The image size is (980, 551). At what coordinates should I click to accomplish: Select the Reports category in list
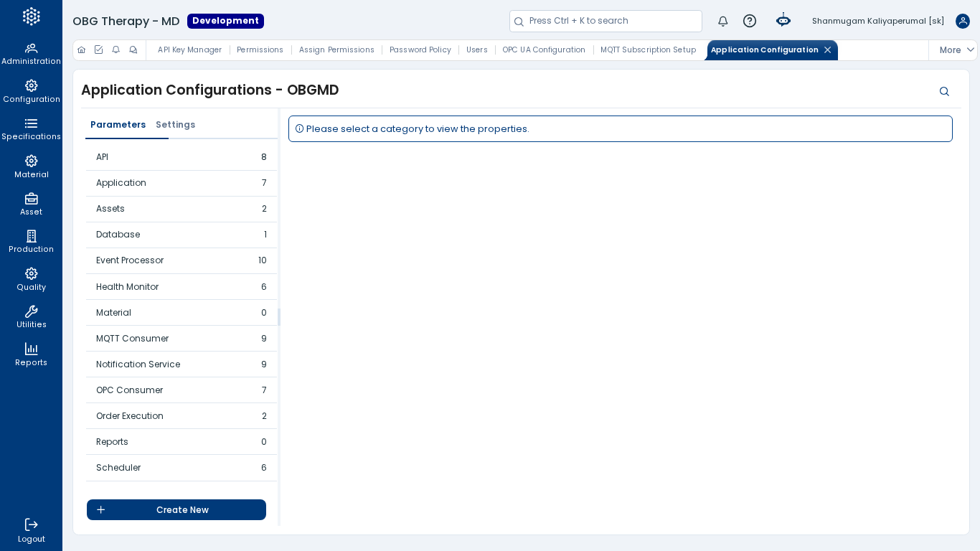click(x=182, y=441)
